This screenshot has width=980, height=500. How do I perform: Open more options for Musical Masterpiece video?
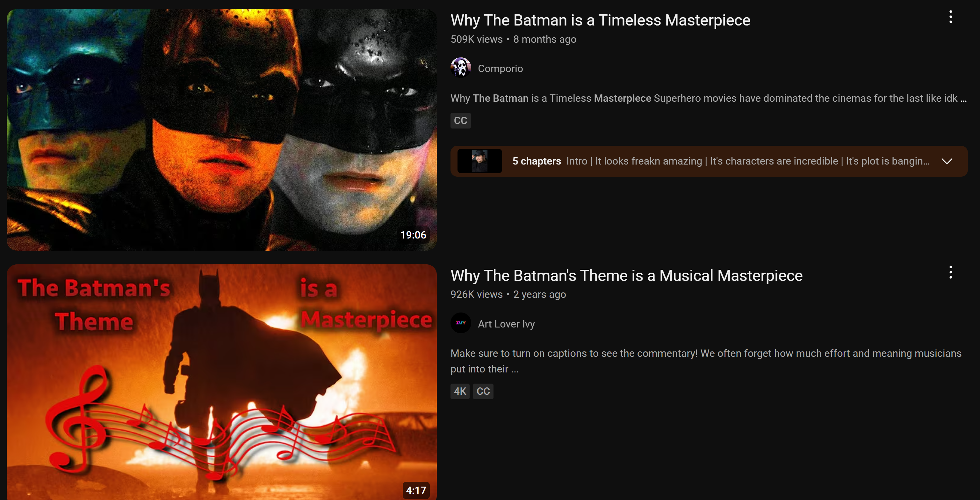tap(950, 272)
